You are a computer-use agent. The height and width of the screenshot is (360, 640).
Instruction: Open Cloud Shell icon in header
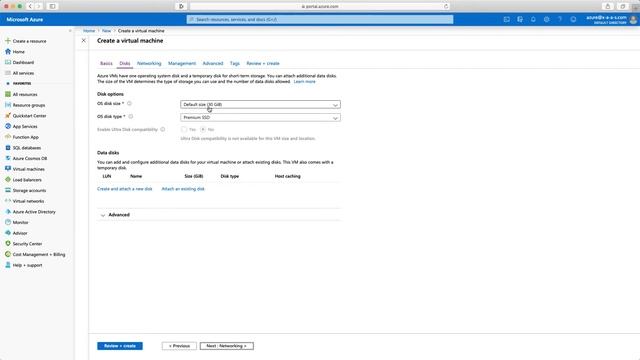point(507,19)
